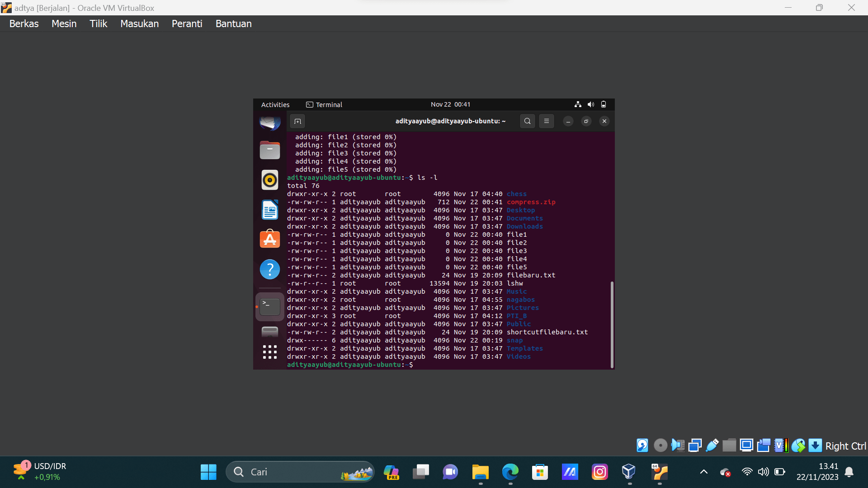Click the audio status icon in VirtualBox
868x488 pixels.
[x=678, y=446]
